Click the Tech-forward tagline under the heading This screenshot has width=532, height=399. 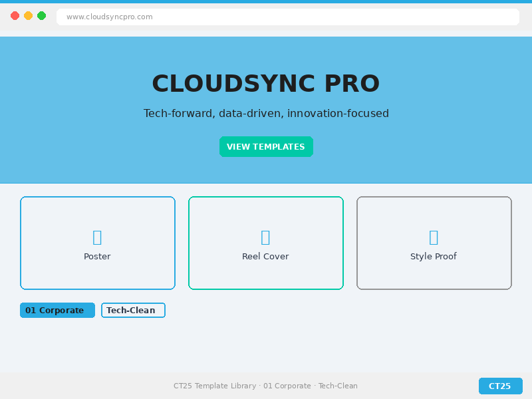point(266,114)
